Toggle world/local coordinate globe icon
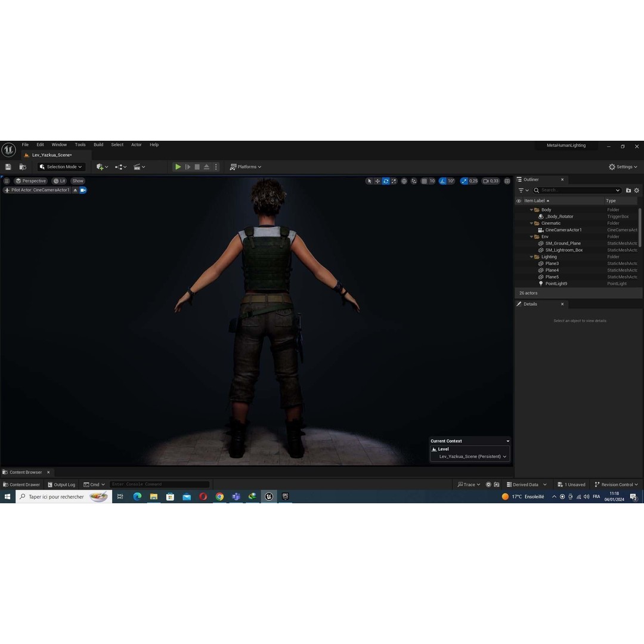 (404, 181)
